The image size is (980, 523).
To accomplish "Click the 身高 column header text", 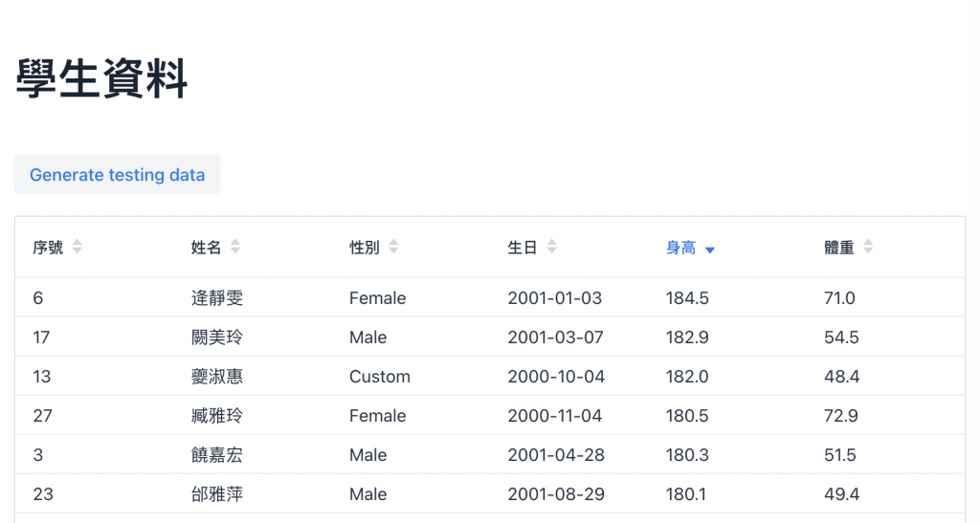I will tap(680, 248).
